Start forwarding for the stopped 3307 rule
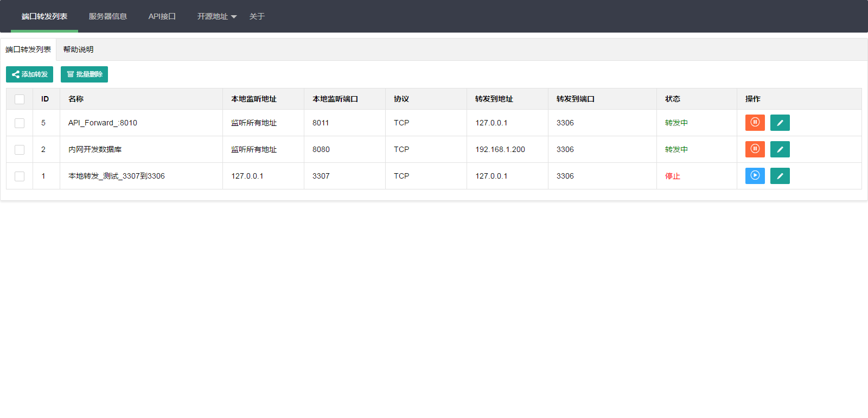The height and width of the screenshot is (418, 868). [755, 176]
